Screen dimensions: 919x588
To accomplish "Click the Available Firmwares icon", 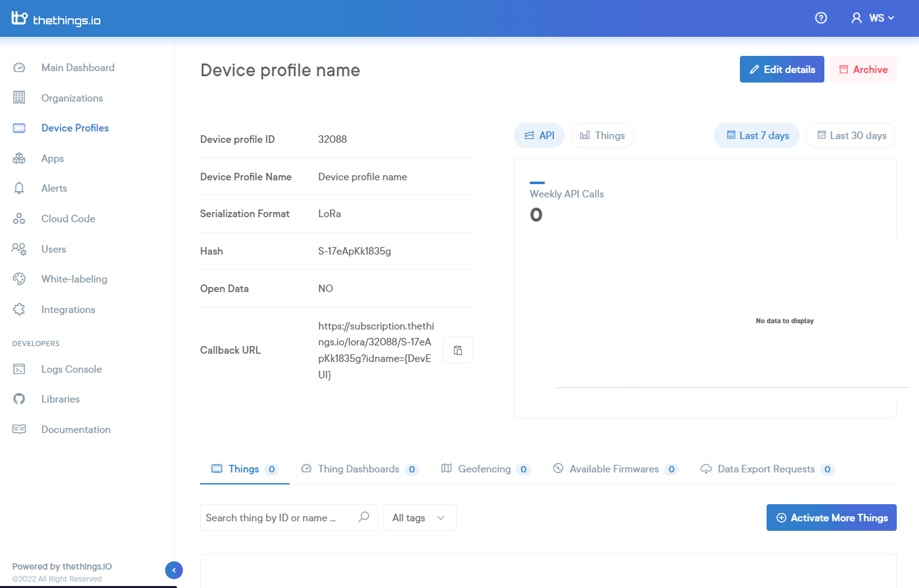I will click(x=558, y=469).
